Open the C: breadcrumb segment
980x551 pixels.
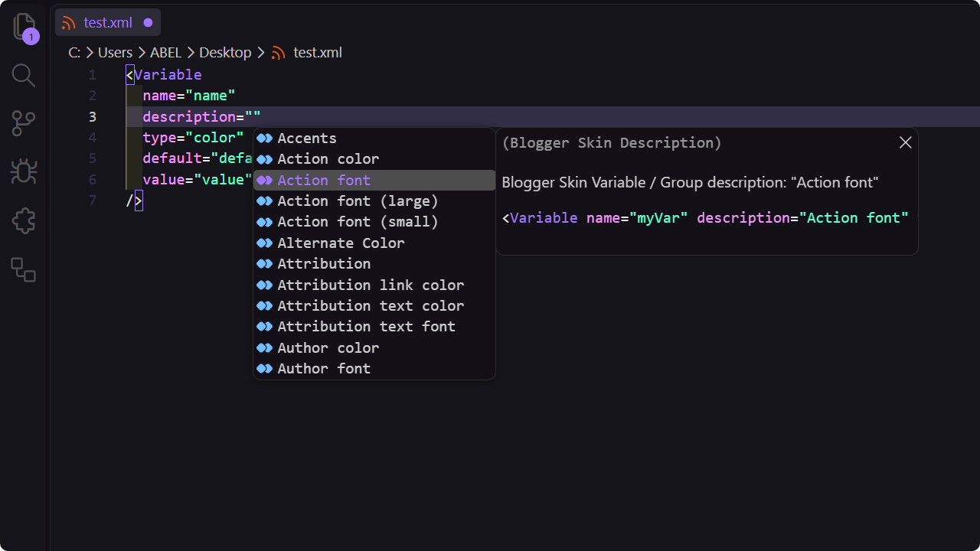(x=74, y=53)
